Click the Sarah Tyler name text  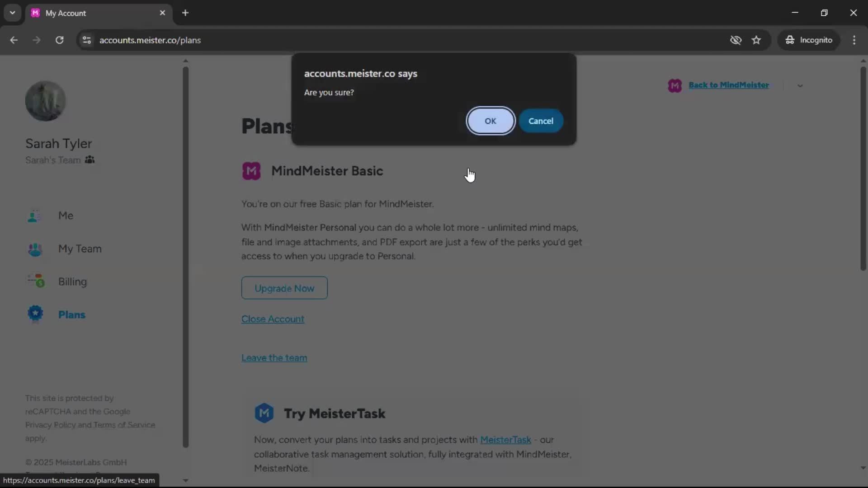59,144
